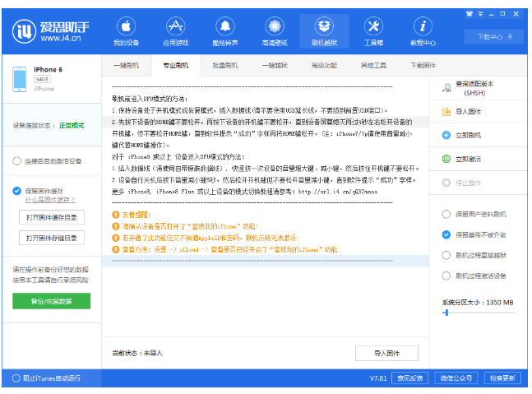Toggle 保留基带不被升级 option

(446, 234)
